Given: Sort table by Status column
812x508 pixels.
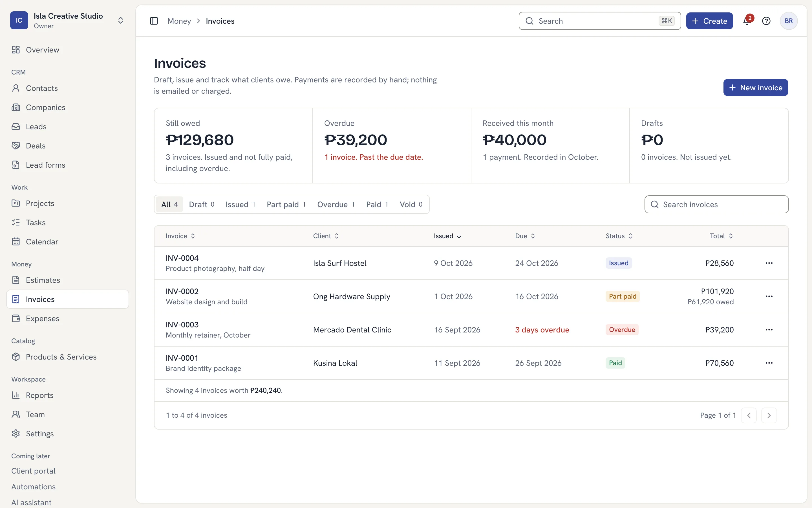Looking at the screenshot, I should coord(619,236).
